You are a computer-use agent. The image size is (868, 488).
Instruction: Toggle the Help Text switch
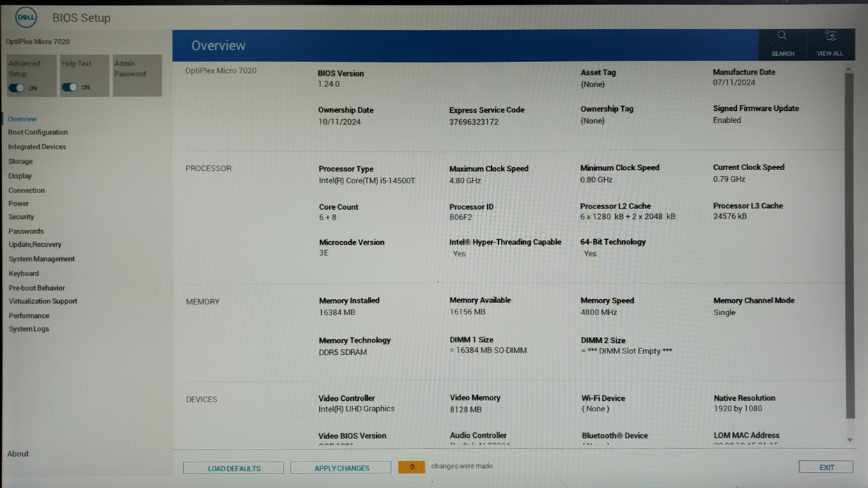click(x=69, y=87)
